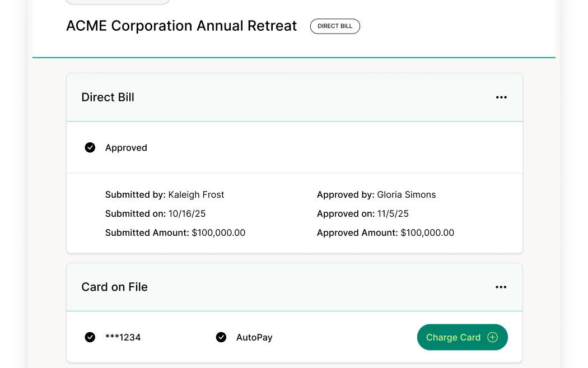Click the Approved status label

[x=126, y=148]
